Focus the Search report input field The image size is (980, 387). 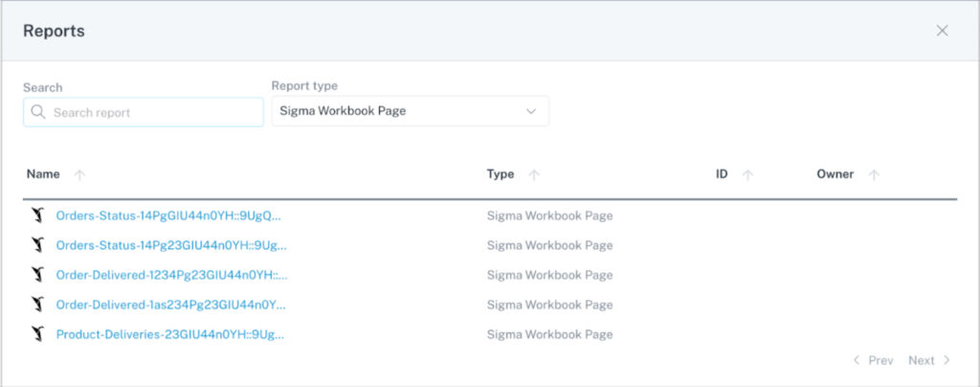144,112
